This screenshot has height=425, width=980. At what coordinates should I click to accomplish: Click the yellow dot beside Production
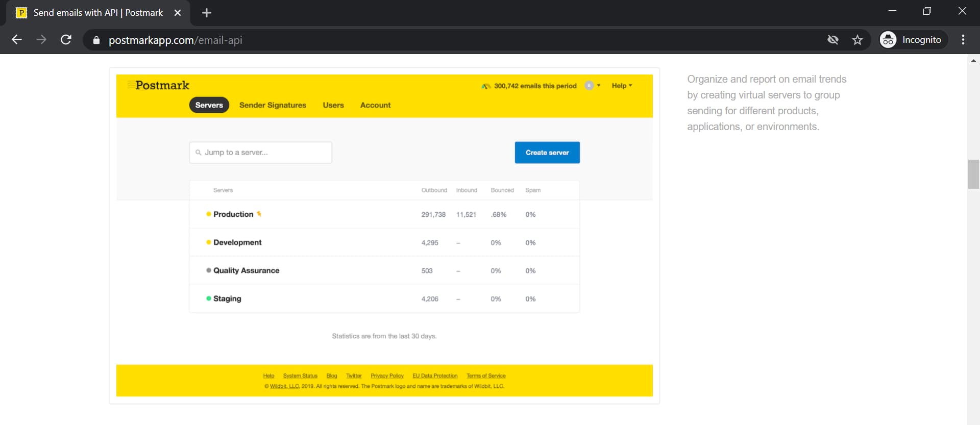coord(209,214)
